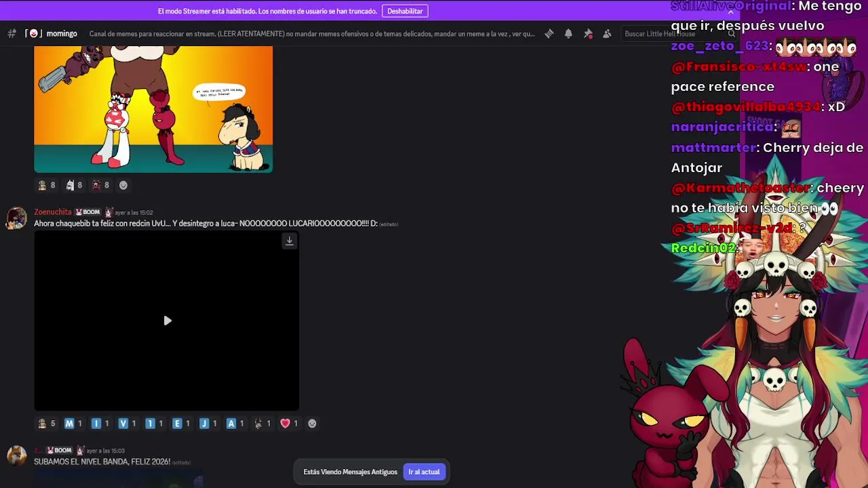
Task: Click the @thiagovillalba4934 chat mention
Action: click(x=745, y=107)
